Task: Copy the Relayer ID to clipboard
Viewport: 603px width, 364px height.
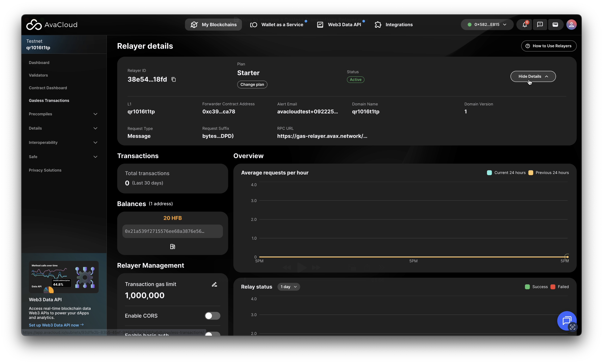Action: click(x=174, y=79)
